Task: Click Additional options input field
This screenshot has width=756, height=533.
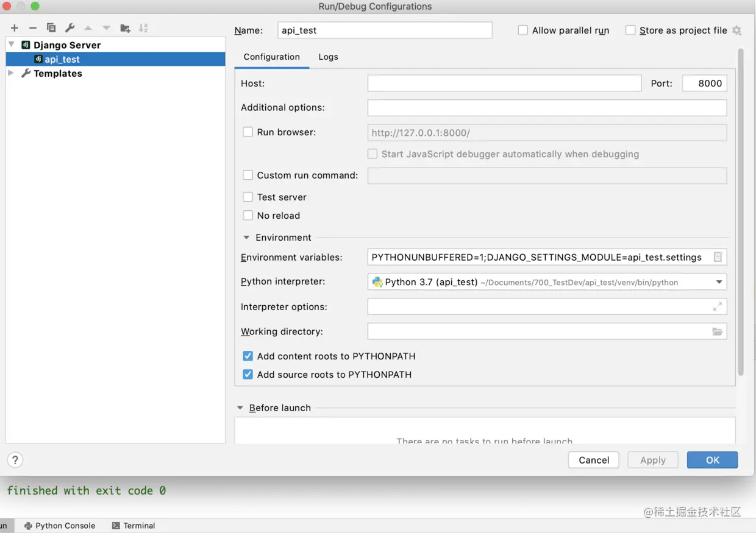Action: click(547, 108)
